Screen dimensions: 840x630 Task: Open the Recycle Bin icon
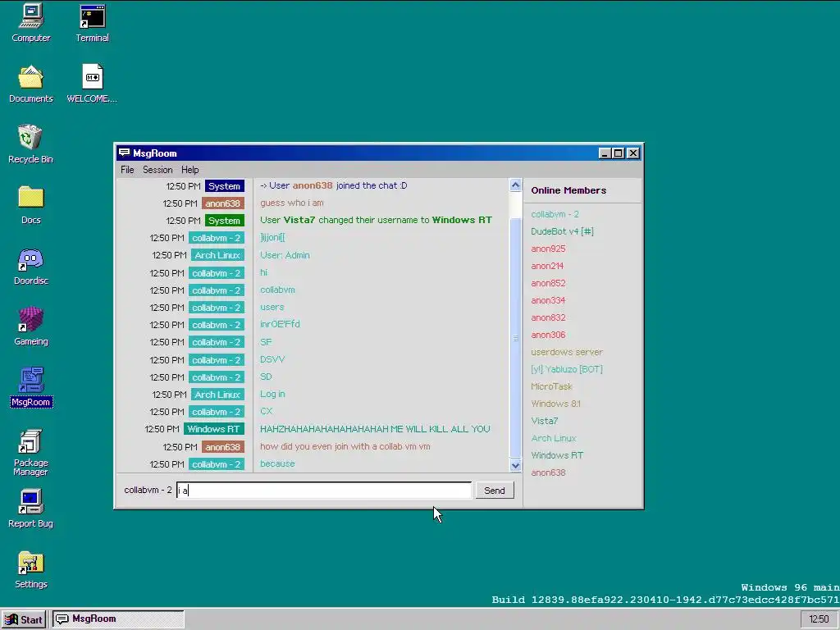(x=30, y=144)
